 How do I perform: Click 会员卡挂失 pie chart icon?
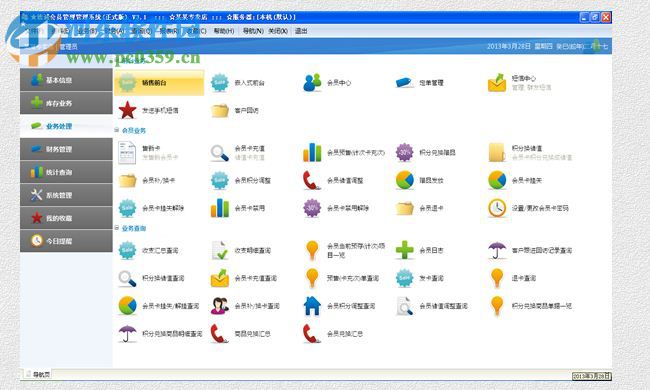click(497, 180)
